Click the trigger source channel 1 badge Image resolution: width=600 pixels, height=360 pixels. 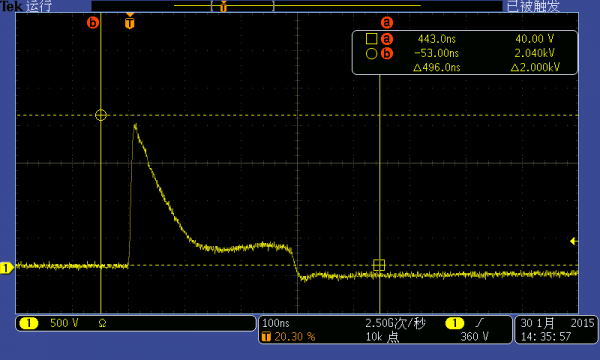455,323
